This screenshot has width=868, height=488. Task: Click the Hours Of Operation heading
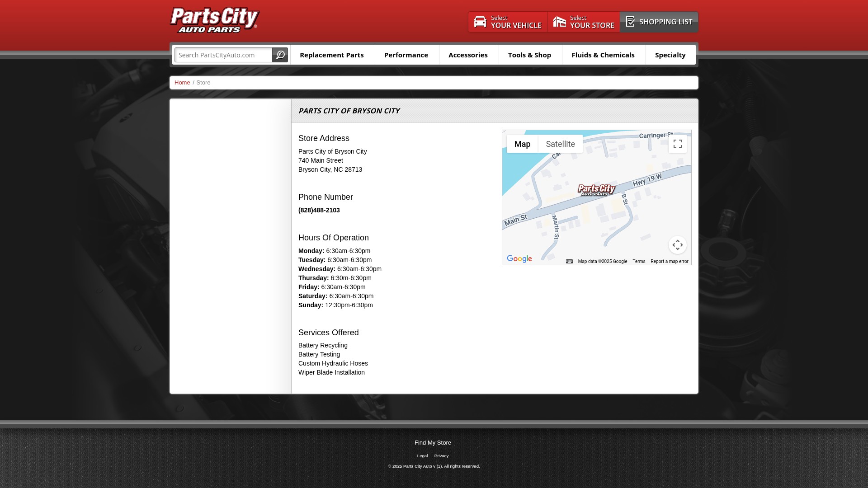coord(334,238)
